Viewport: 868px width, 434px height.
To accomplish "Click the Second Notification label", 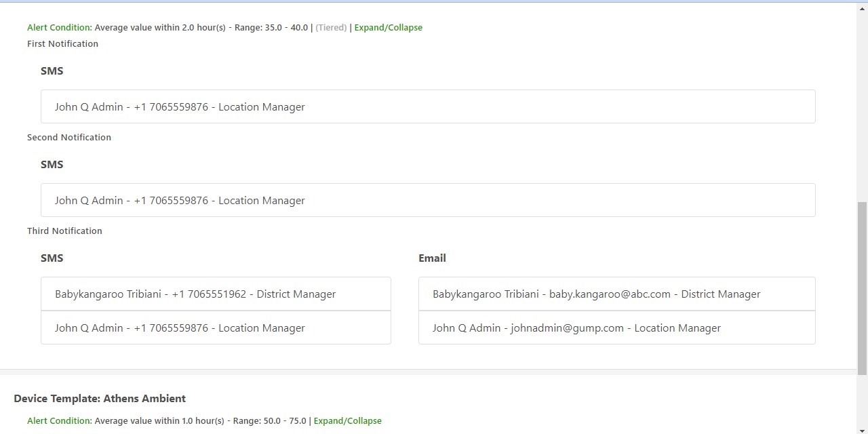I will (x=69, y=138).
